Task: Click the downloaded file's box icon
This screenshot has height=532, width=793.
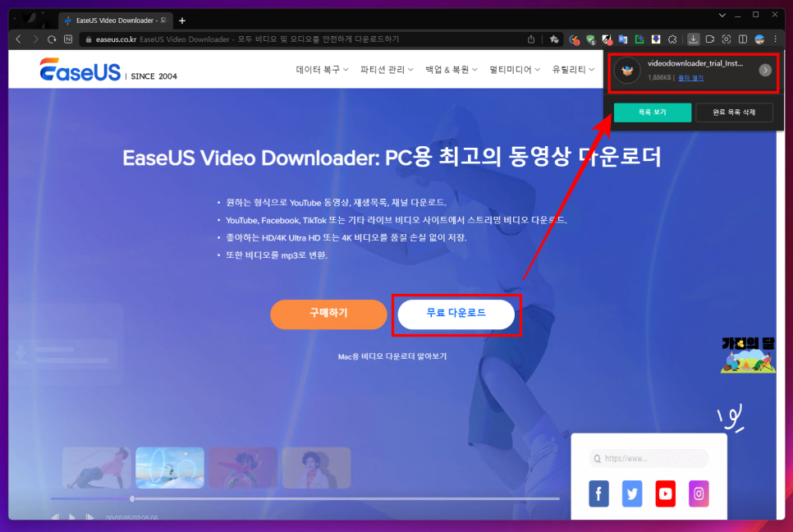Action: click(628, 71)
